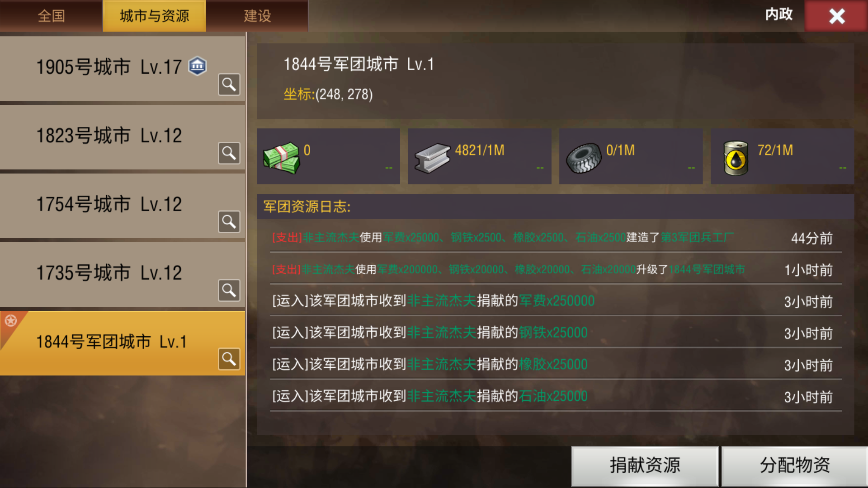Click the blue capital building badge
The height and width of the screenshot is (488, 868).
(x=198, y=66)
